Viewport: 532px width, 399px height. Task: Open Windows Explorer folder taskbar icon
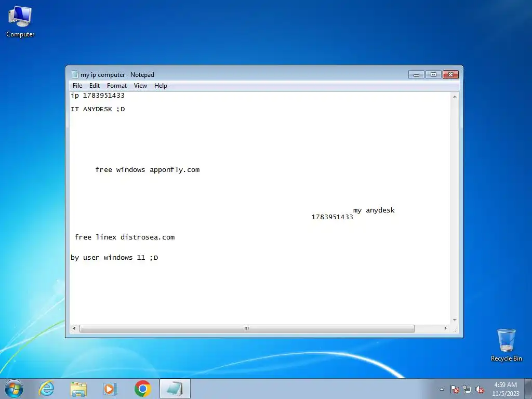(x=78, y=389)
